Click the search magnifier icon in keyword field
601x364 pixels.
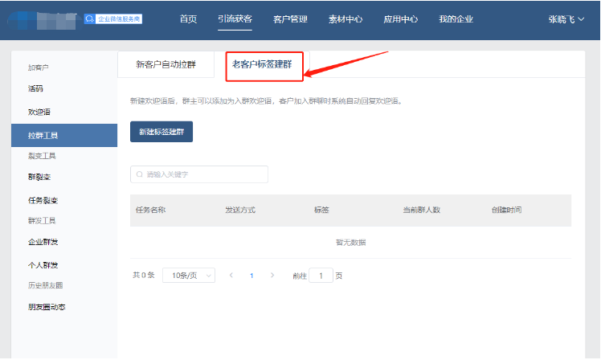point(140,174)
